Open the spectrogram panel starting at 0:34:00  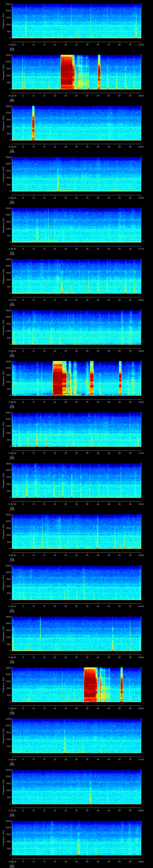(76, 633)
